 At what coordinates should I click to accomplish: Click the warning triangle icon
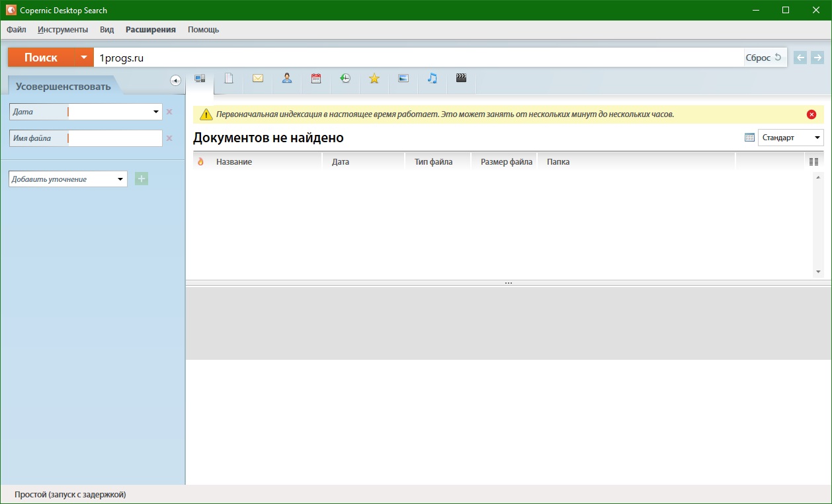click(206, 114)
